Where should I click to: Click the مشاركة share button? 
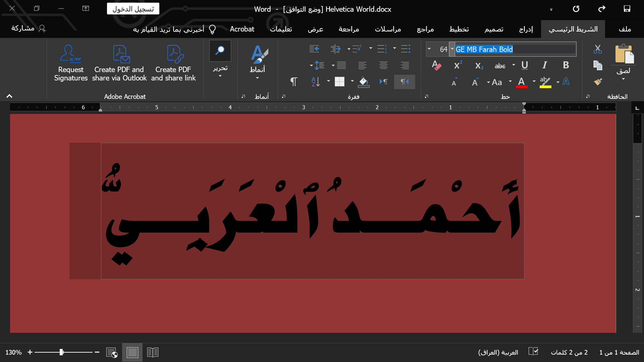(x=28, y=28)
